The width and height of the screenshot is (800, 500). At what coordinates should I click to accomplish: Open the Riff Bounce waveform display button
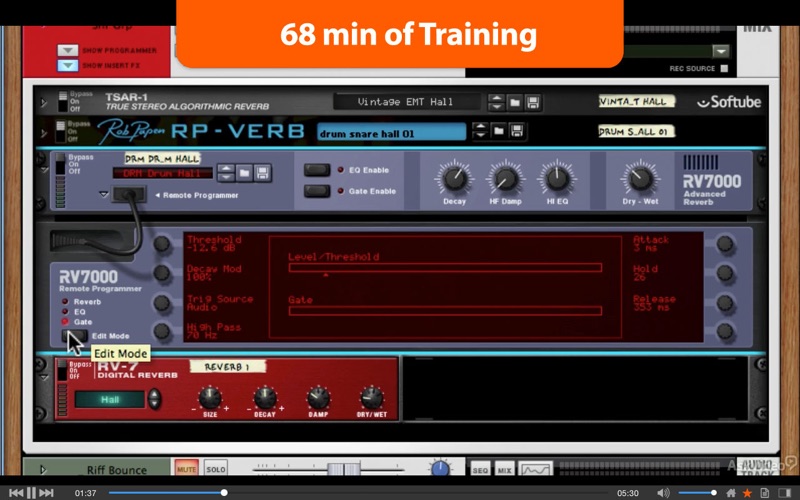pos(536,469)
